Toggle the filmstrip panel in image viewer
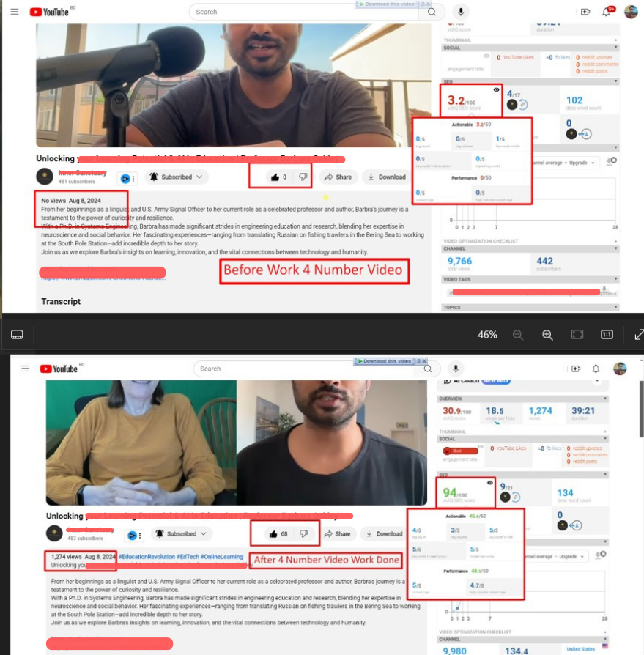Image resolution: width=644 pixels, height=655 pixels. 18,335
